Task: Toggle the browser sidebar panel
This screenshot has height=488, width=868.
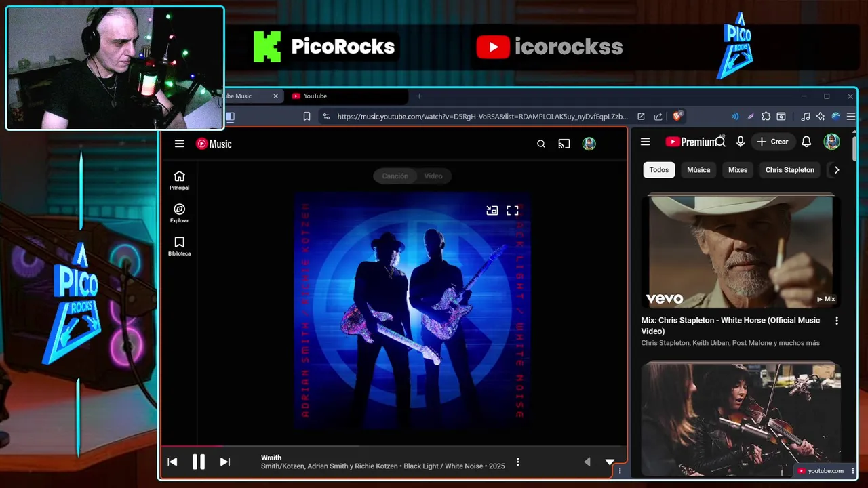Action: point(230,117)
